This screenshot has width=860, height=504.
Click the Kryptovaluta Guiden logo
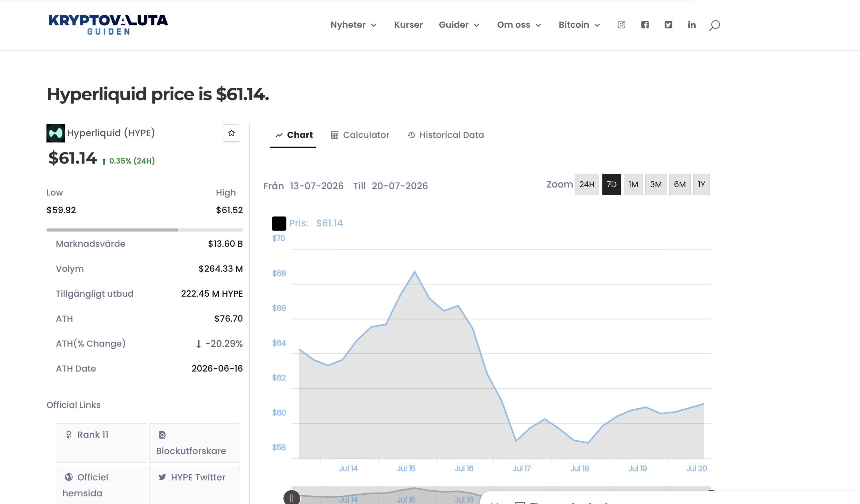point(108,25)
